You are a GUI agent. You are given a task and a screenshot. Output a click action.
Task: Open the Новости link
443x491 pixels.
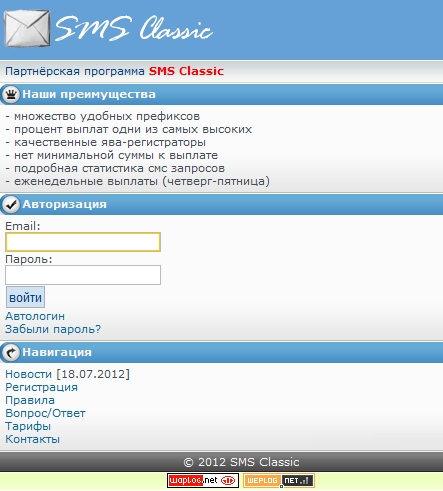[x=29, y=374]
